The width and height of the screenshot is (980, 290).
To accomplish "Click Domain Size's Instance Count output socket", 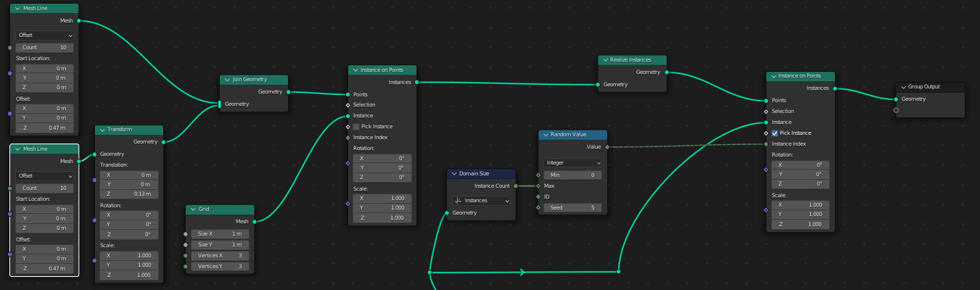I will point(516,186).
